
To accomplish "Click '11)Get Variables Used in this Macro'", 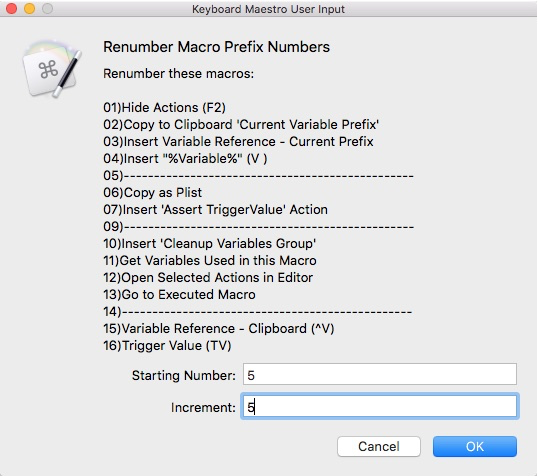I will click(x=210, y=260).
